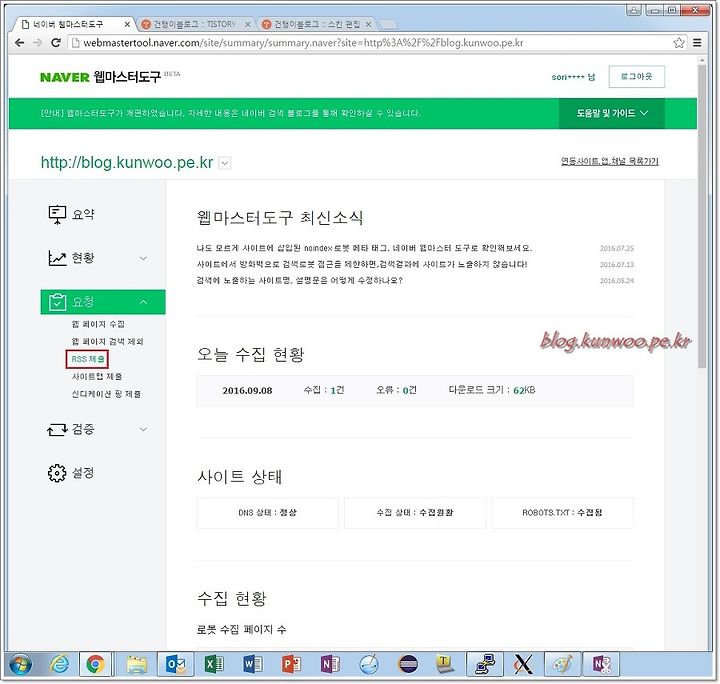Launch Internet Explorer from taskbar
The width and height of the screenshot is (720, 684).
coord(59,664)
